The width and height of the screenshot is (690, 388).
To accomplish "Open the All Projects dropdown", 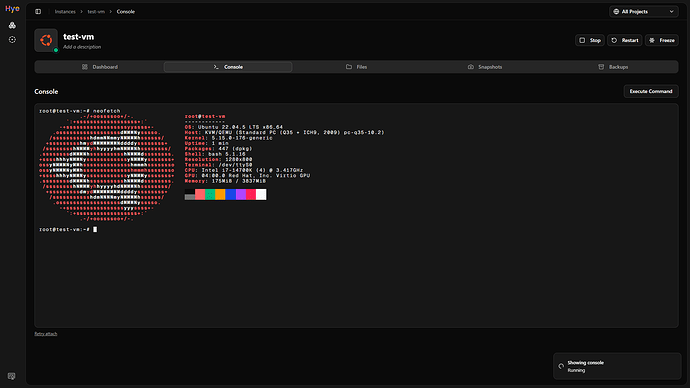I will 644,11.
